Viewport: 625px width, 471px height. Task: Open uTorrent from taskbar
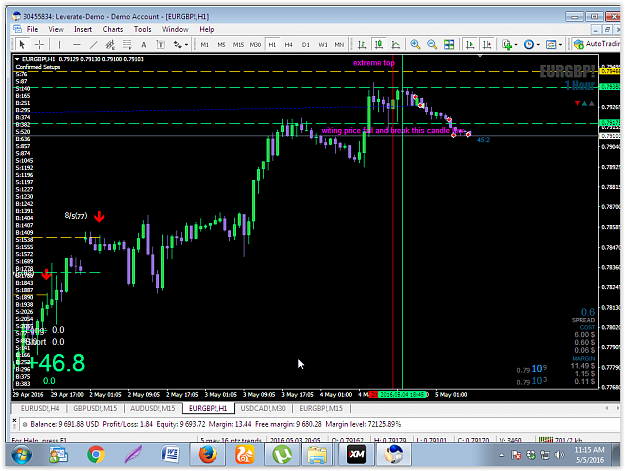[282, 455]
